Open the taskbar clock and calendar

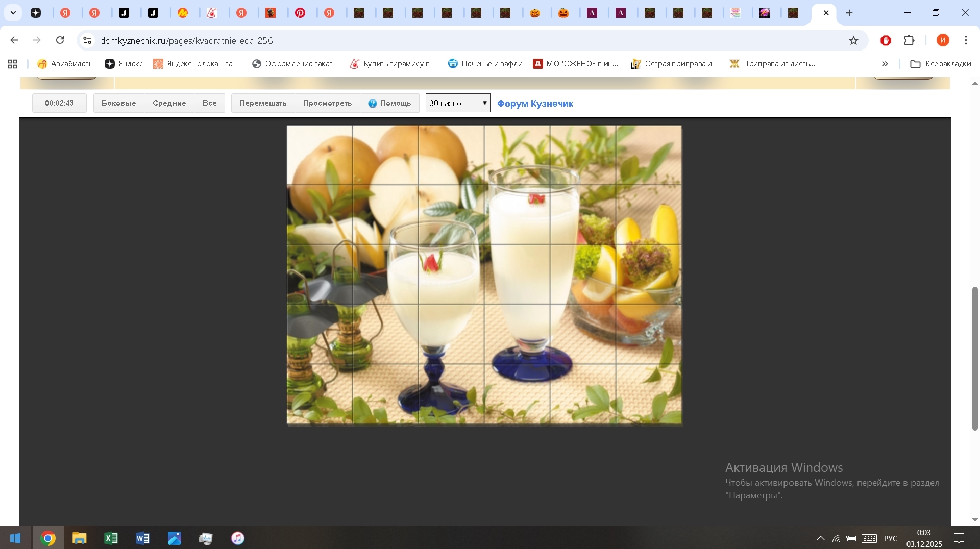click(x=924, y=538)
